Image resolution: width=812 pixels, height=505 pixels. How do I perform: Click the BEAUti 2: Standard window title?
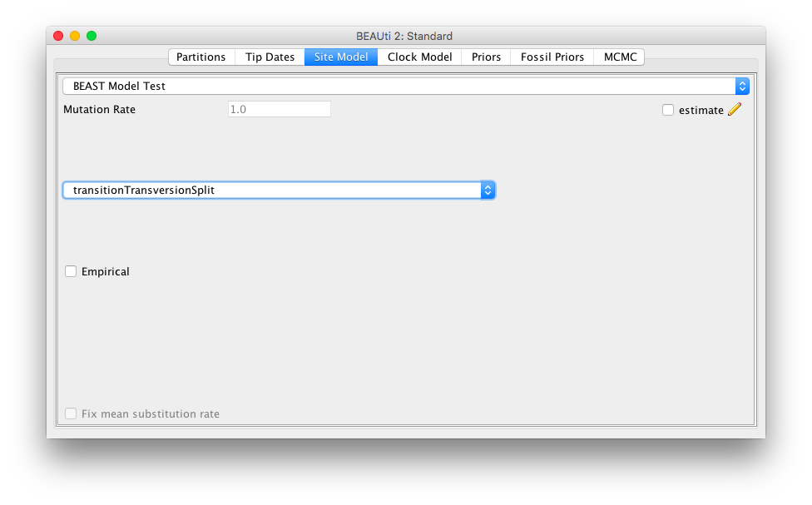tap(404, 37)
